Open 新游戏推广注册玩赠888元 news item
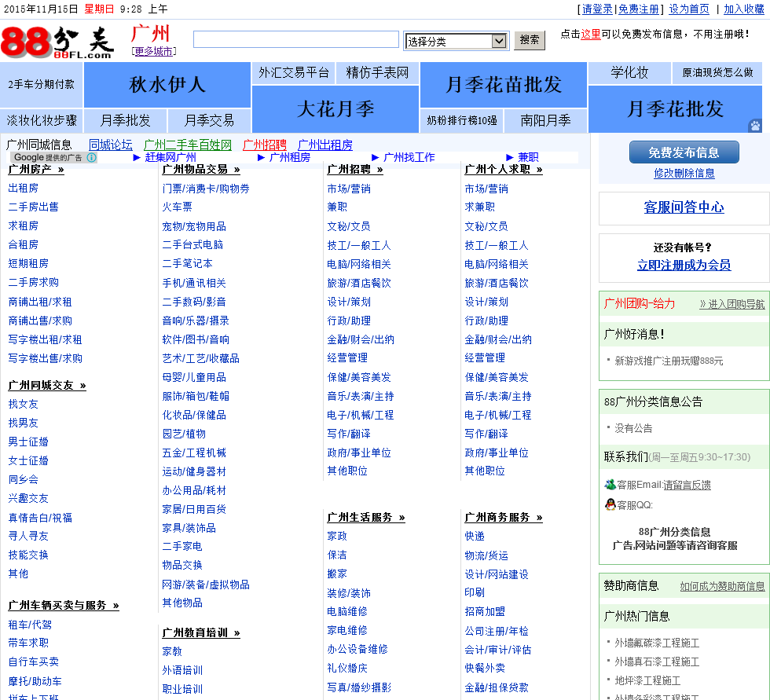Screen dimensions: 770x700 pos(669,361)
